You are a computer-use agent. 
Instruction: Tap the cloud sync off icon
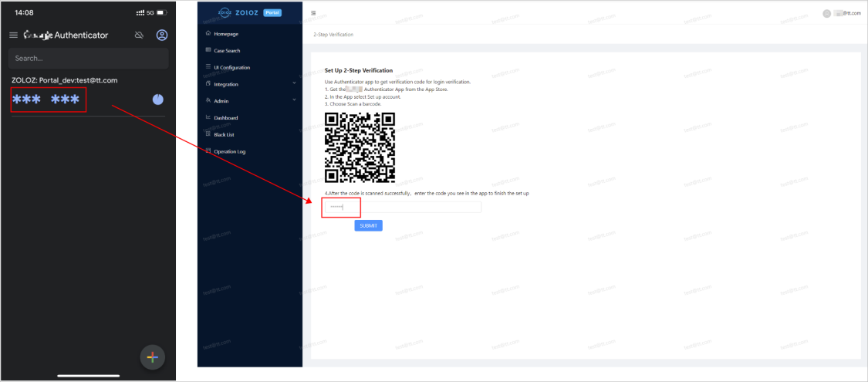coord(140,35)
